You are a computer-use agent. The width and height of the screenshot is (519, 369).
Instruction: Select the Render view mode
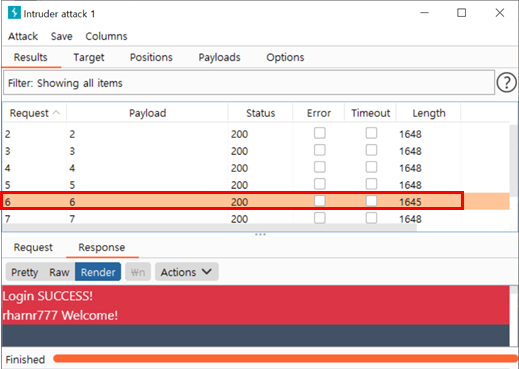click(x=98, y=272)
